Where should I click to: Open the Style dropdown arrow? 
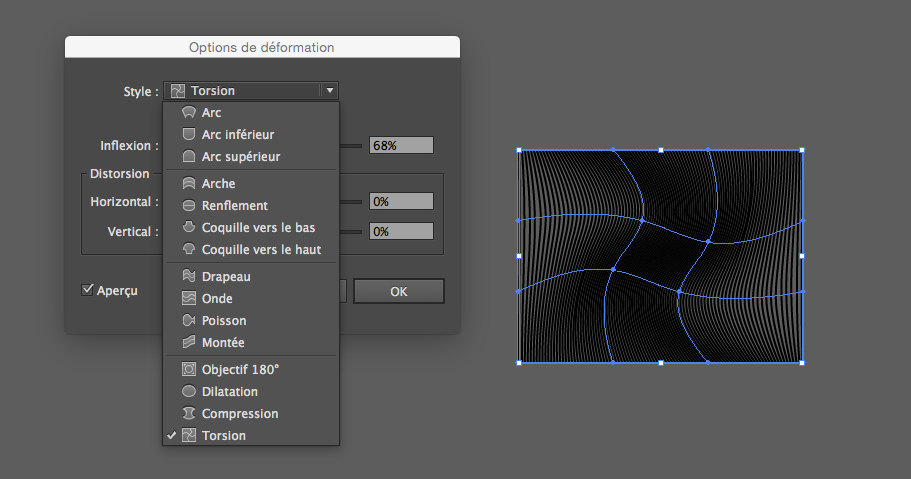329,90
